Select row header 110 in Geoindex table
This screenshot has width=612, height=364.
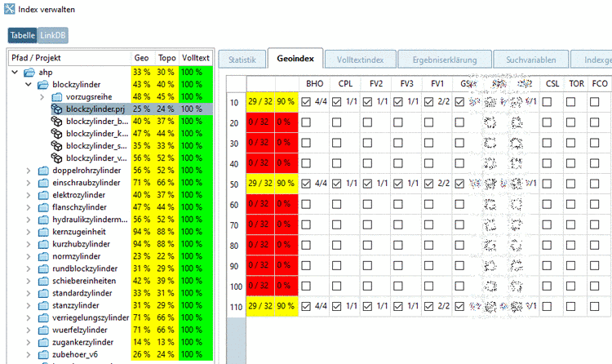coord(236,307)
